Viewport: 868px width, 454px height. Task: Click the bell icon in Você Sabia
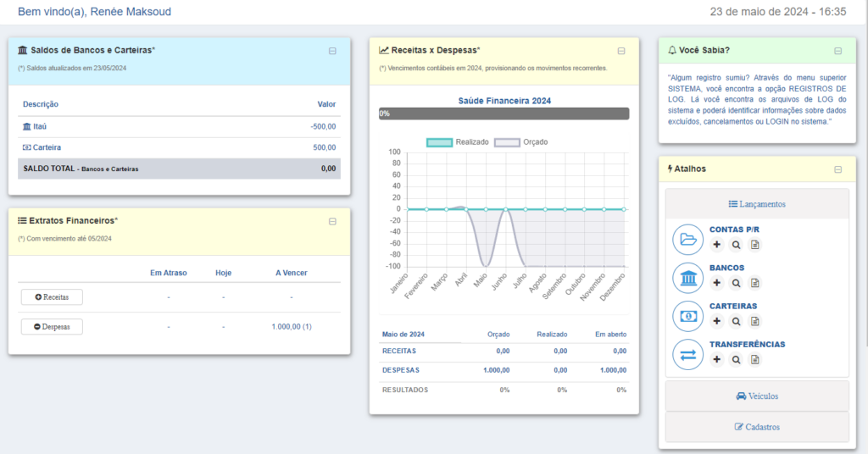(x=672, y=50)
